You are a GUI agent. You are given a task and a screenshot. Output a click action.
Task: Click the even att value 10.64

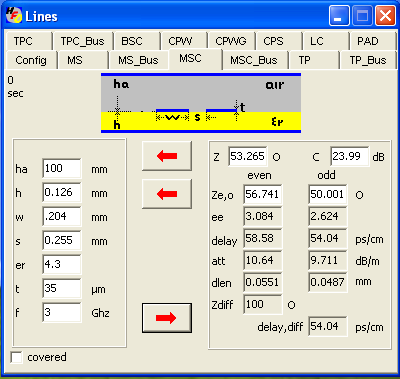point(263,260)
